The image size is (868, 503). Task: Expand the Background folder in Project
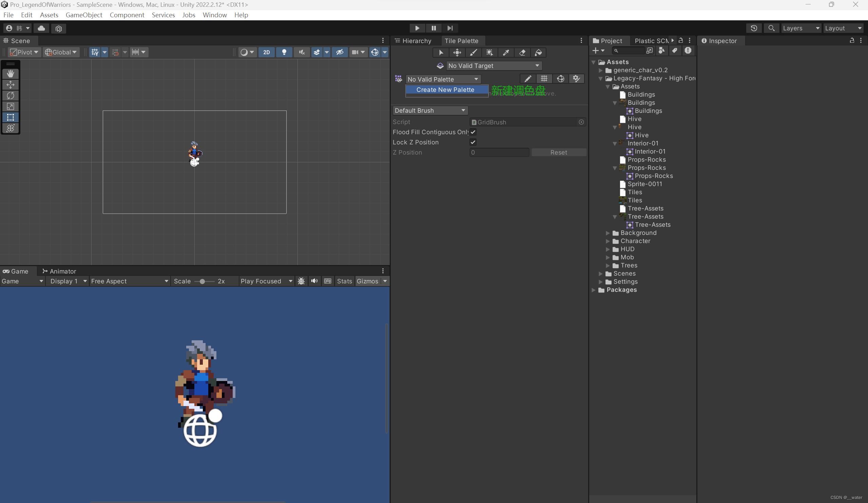pos(607,233)
